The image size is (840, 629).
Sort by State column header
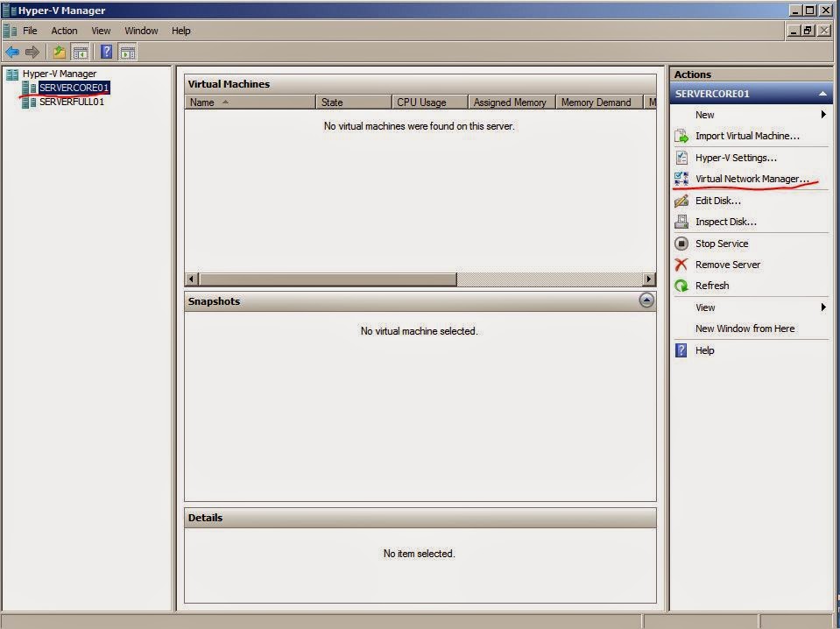click(x=354, y=102)
